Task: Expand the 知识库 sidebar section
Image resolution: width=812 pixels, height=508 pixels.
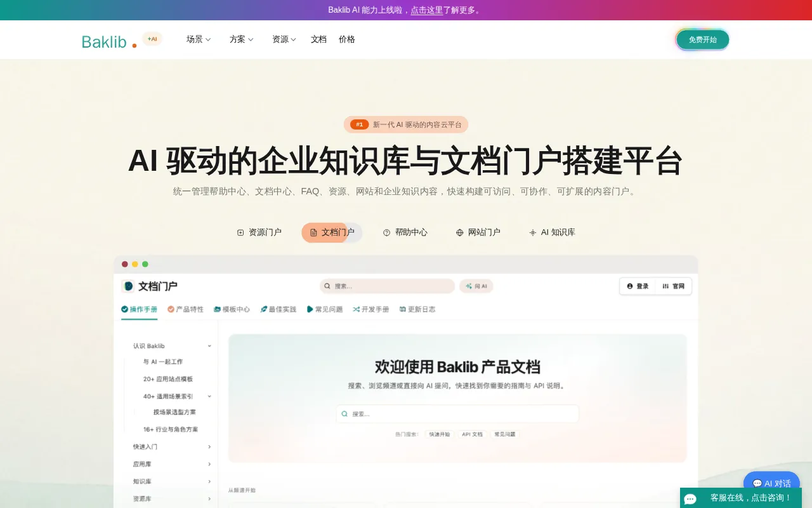Action: pos(209,481)
